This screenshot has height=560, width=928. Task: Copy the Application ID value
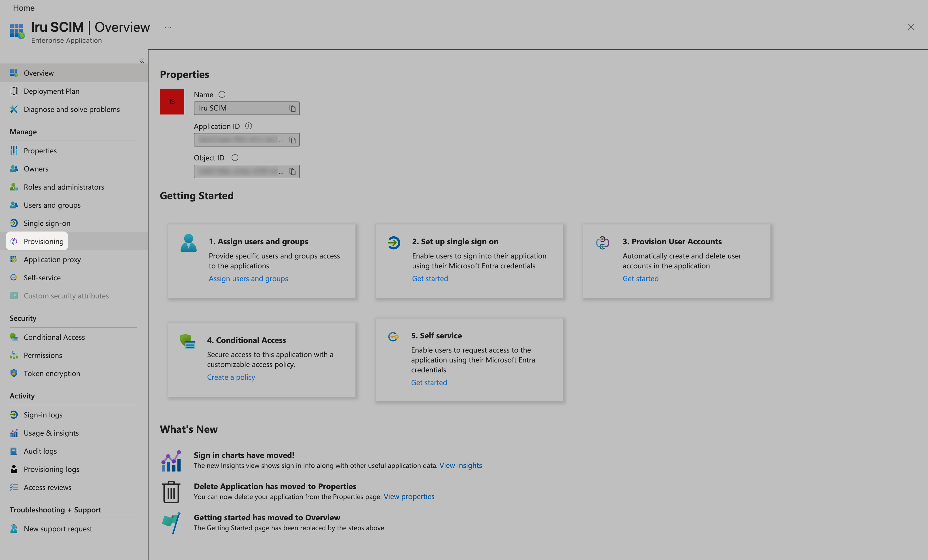(x=292, y=140)
